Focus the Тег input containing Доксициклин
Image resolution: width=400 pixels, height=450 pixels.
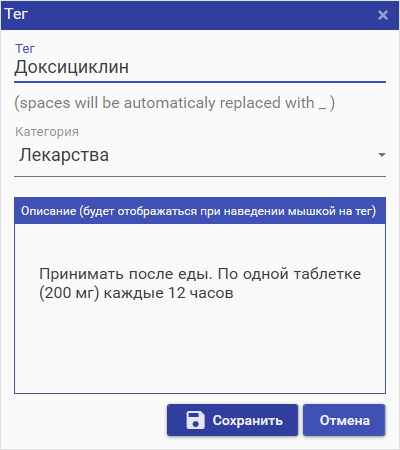(x=200, y=67)
